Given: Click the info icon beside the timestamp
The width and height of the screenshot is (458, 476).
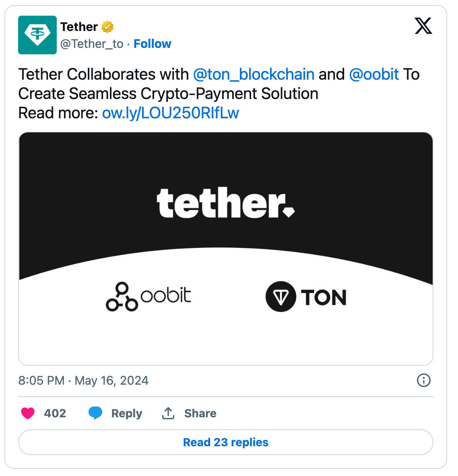Looking at the screenshot, I should pyautogui.click(x=423, y=380).
